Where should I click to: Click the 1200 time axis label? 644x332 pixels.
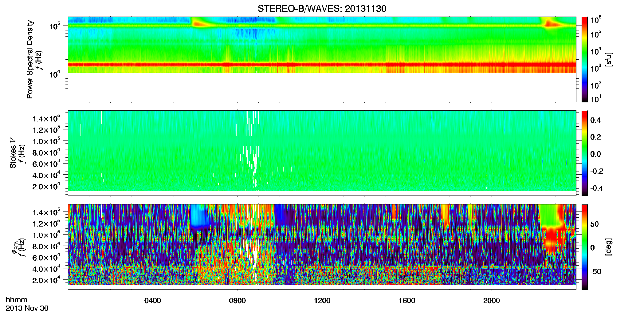(322, 301)
